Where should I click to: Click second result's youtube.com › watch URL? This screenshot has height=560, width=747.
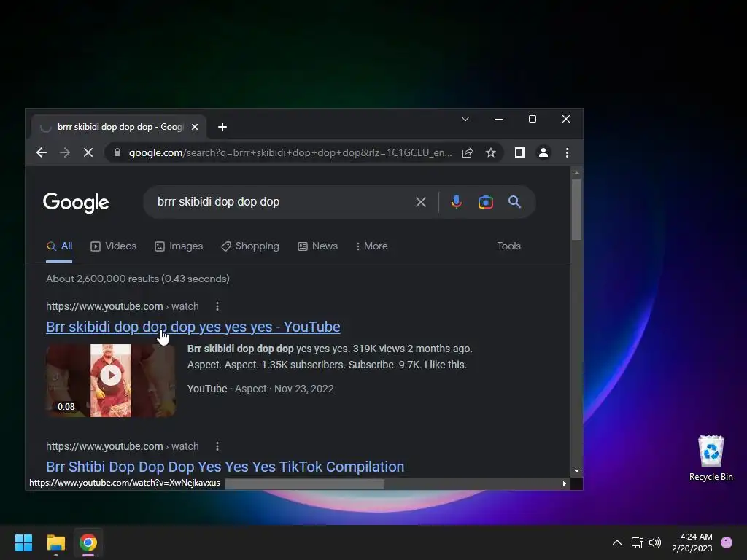pyautogui.click(x=123, y=446)
